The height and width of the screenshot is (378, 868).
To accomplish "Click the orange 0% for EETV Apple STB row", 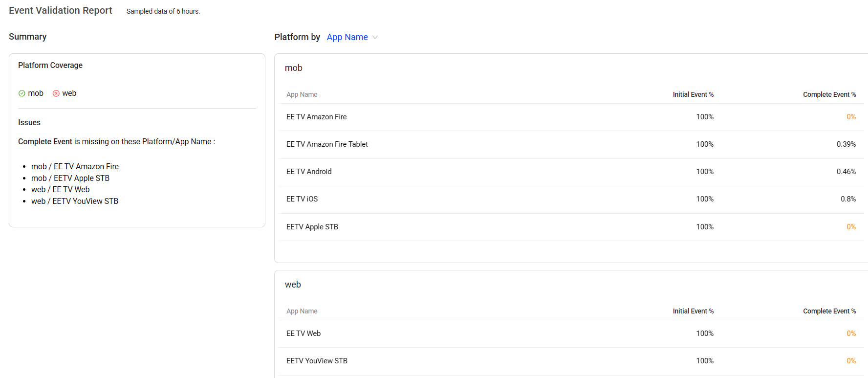I will pyautogui.click(x=851, y=227).
